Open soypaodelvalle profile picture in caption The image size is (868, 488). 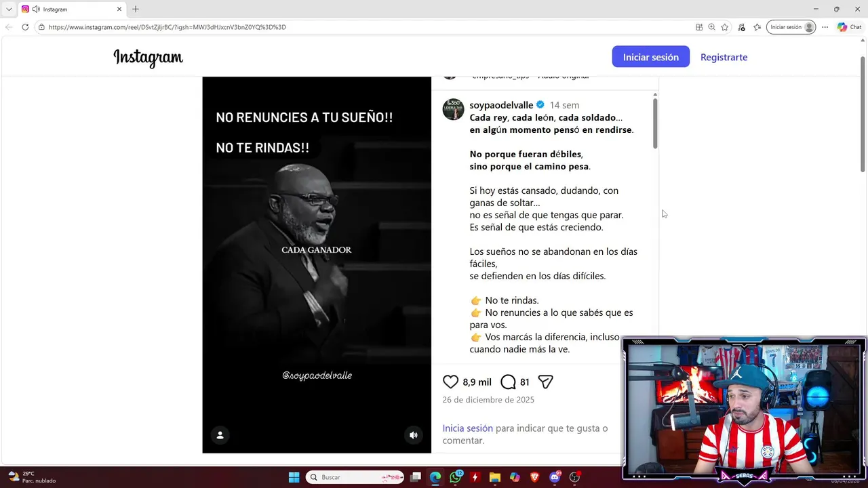pos(453,109)
